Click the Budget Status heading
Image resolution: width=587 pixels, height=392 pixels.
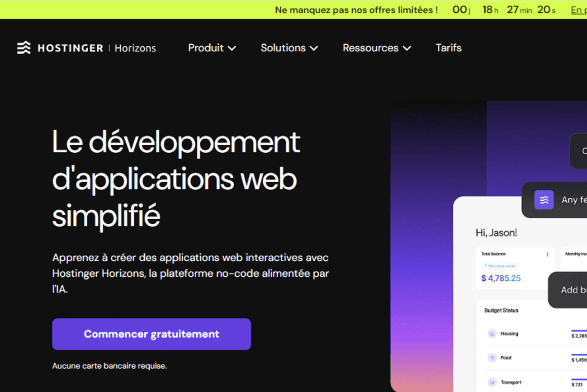[501, 311]
